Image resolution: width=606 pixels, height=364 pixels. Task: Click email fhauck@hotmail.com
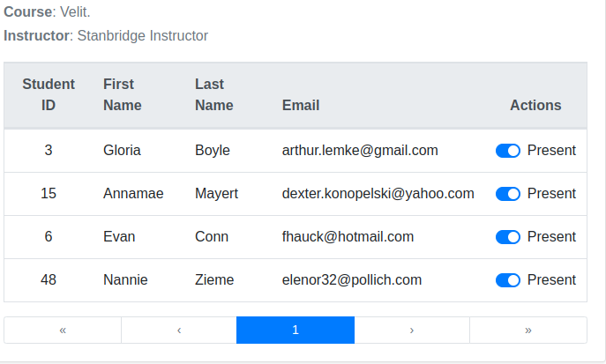348,236
